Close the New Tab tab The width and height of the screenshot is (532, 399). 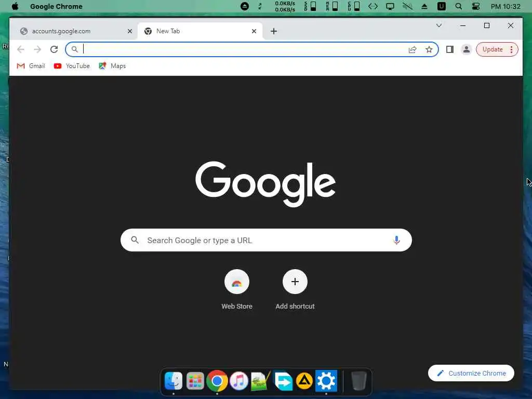[254, 31]
